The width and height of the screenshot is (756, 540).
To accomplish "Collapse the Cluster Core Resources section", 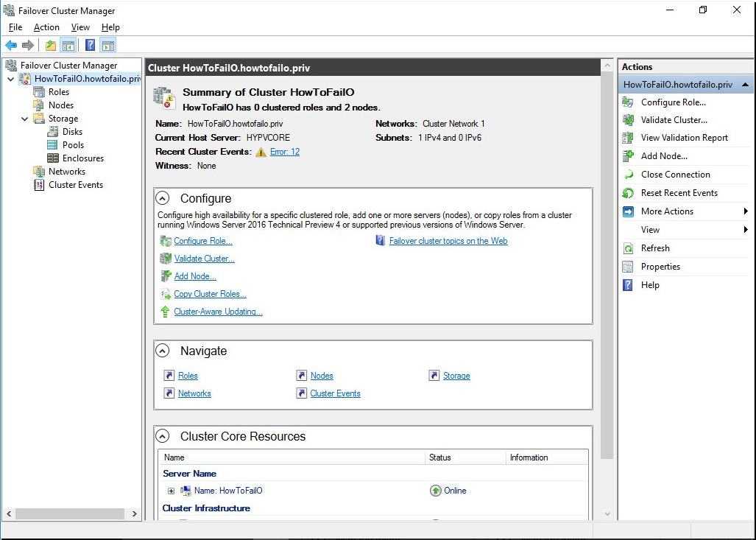I will (163, 436).
